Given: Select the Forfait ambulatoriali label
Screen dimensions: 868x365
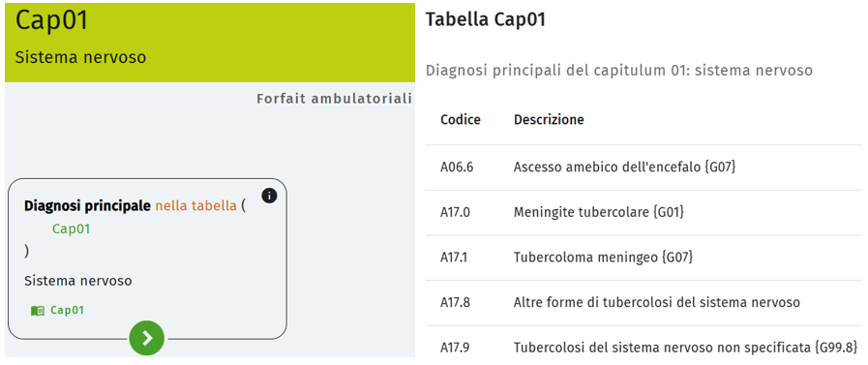Looking at the screenshot, I should [x=335, y=99].
